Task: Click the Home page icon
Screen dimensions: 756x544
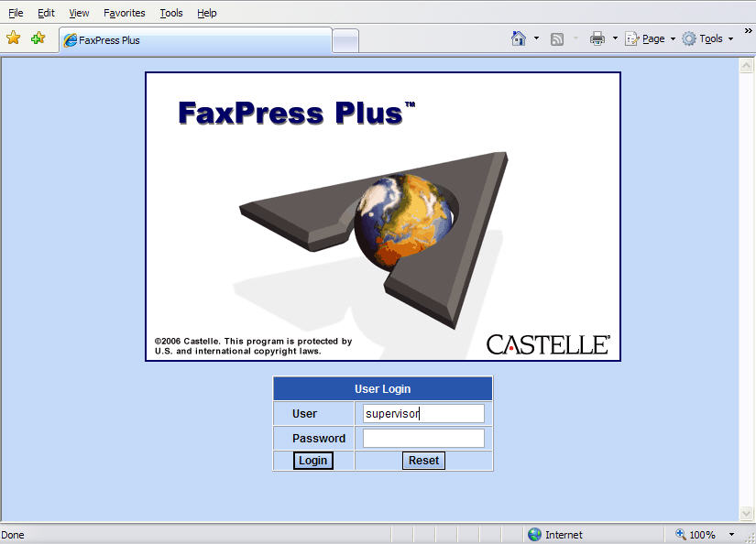Action: point(519,38)
